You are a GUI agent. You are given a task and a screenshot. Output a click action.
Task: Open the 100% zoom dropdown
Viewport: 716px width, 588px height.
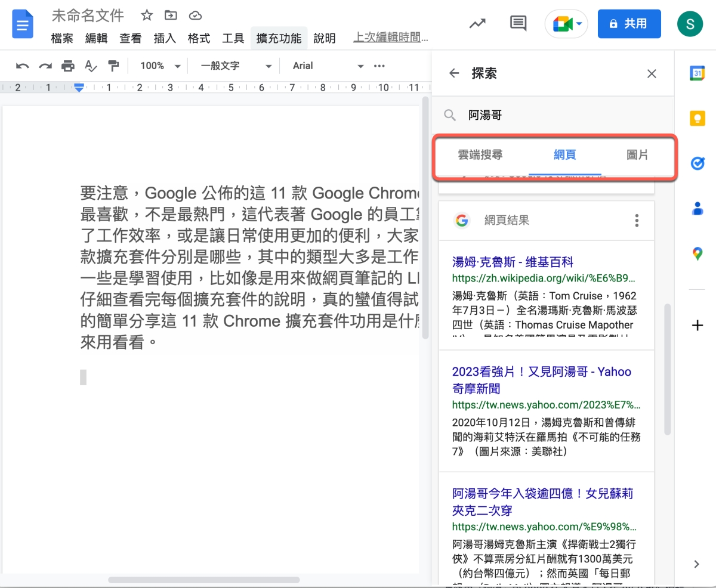tap(160, 66)
